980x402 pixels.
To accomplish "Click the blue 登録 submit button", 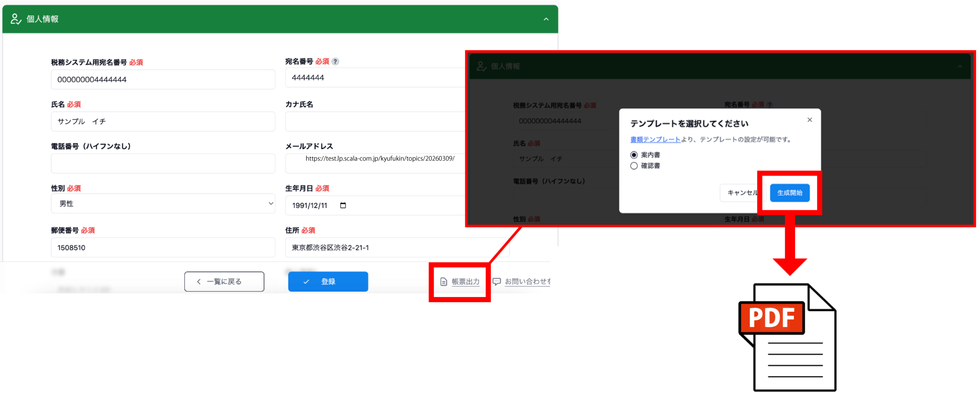I will click(328, 281).
